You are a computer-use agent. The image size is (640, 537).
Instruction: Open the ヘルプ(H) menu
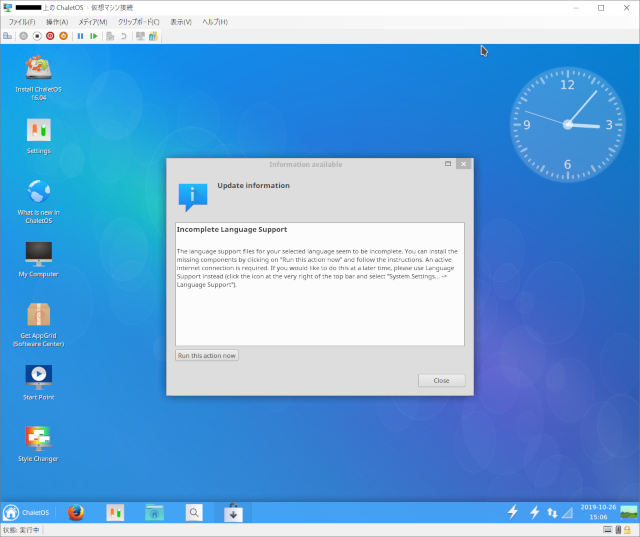215,22
